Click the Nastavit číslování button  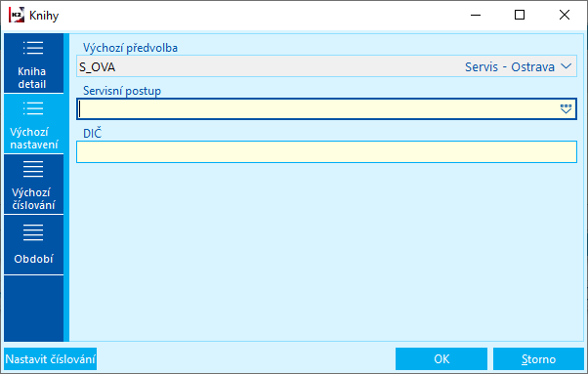[x=50, y=359]
